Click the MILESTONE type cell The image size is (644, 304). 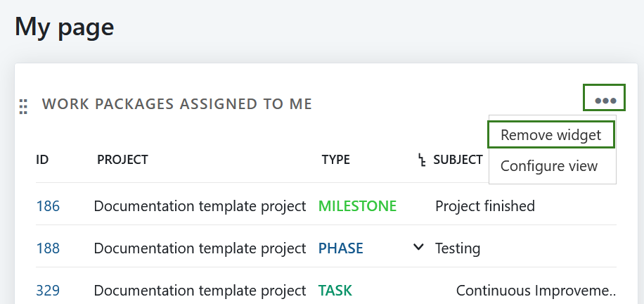[x=357, y=206]
